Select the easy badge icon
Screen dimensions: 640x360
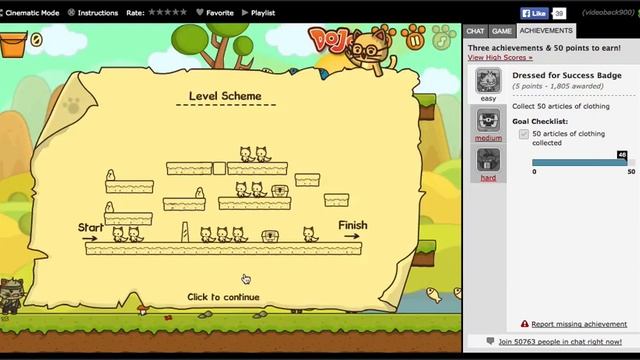[488, 80]
